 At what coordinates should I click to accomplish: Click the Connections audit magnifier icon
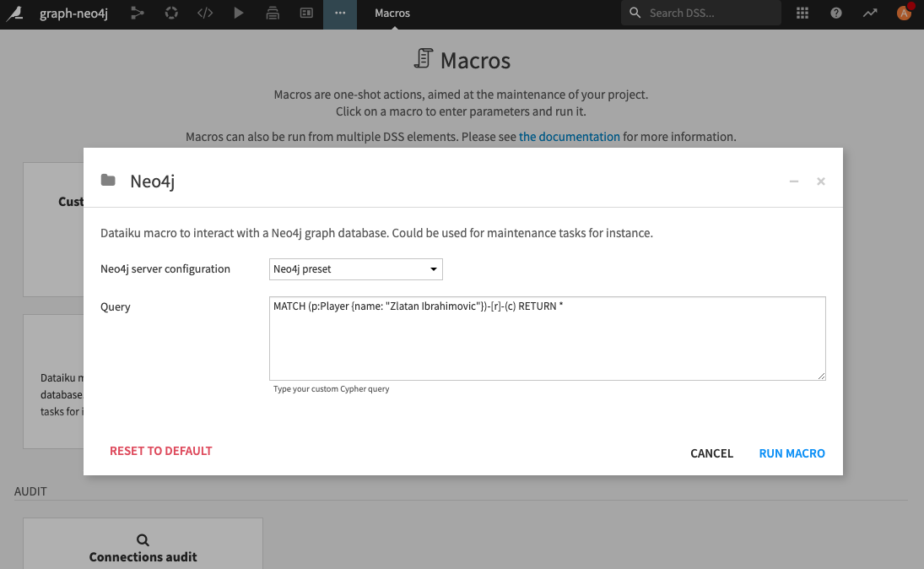(143, 540)
